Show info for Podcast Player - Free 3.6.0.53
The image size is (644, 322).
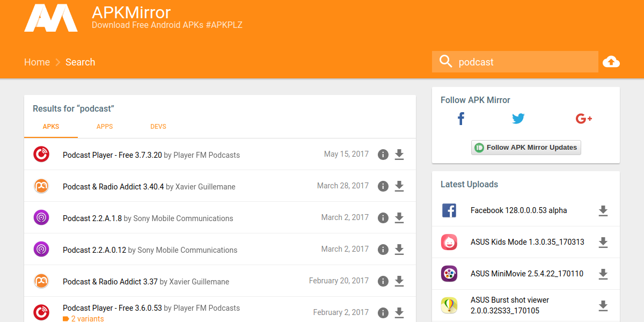pyautogui.click(x=383, y=313)
